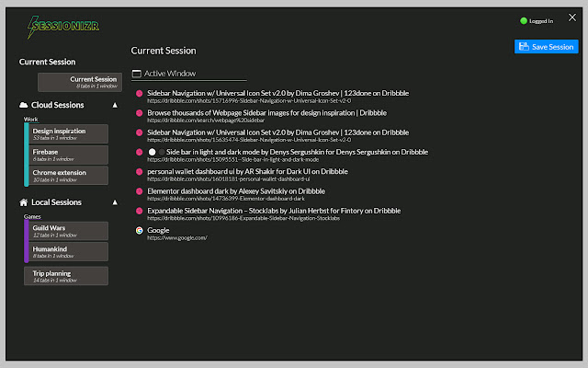Click the Active Window label
The height and width of the screenshot is (368, 588).
coord(170,74)
